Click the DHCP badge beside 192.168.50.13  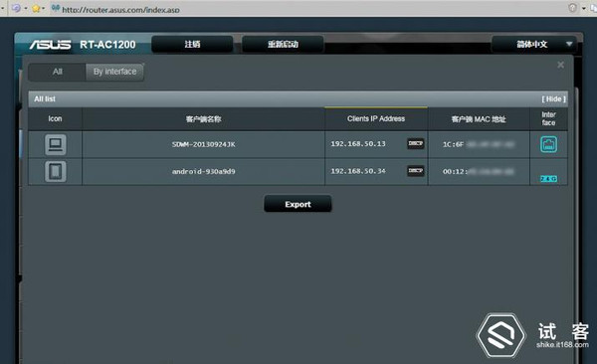pyautogui.click(x=415, y=143)
